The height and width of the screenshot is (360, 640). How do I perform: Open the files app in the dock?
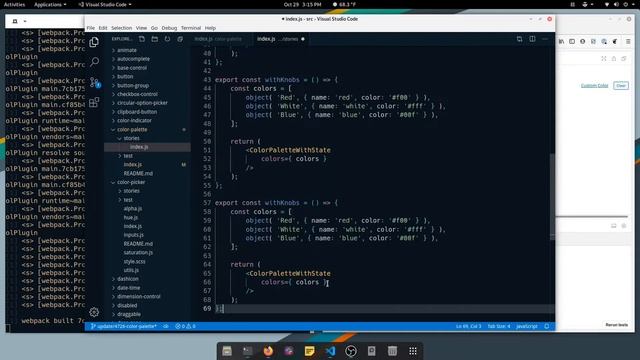tap(227, 351)
